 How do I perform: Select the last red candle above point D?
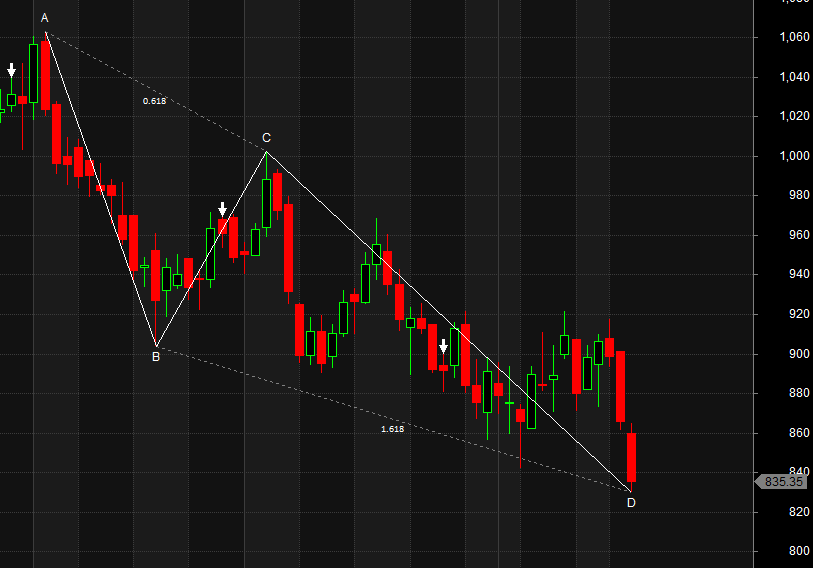tap(631, 457)
